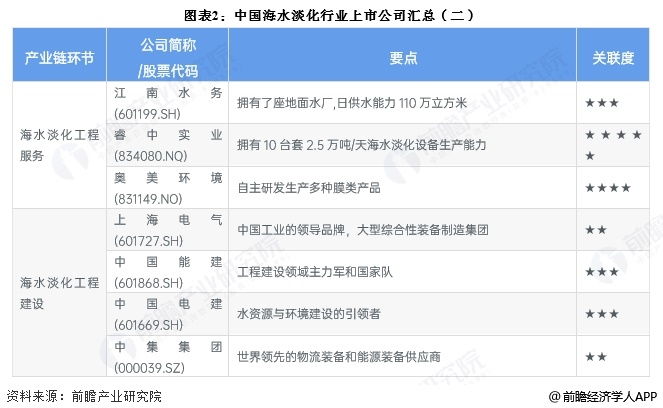Click stock code (601868.SH)
The image size is (663, 408).
tap(148, 282)
